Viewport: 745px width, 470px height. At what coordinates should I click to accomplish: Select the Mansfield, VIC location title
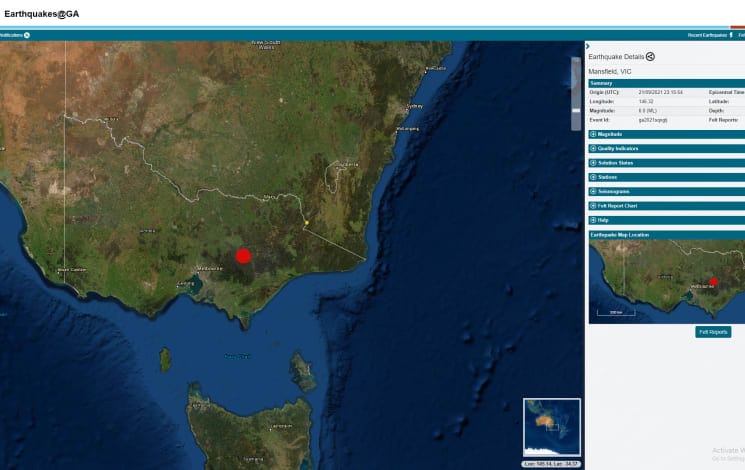click(x=610, y=72)
